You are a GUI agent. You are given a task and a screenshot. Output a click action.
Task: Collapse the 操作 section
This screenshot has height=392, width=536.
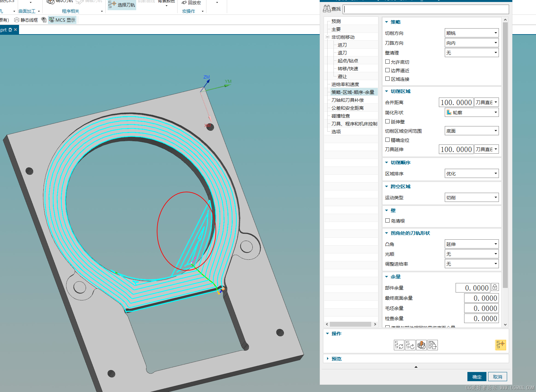coord(328,334)
